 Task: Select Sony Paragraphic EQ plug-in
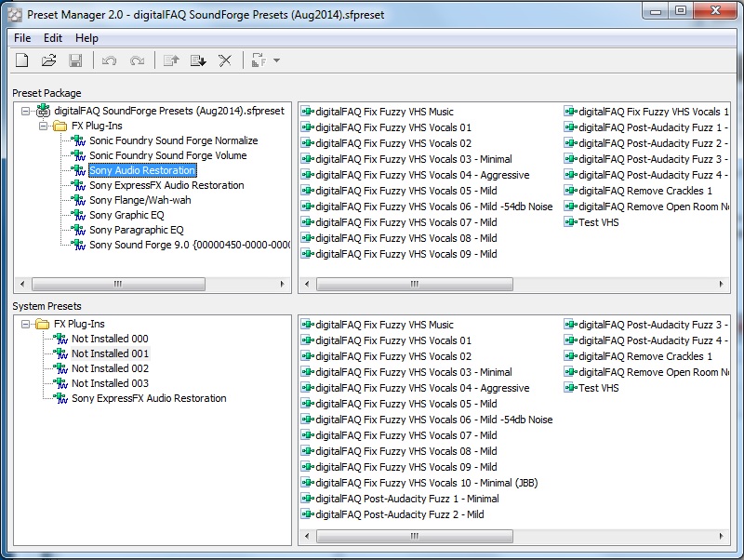click(x=136, y=230)
